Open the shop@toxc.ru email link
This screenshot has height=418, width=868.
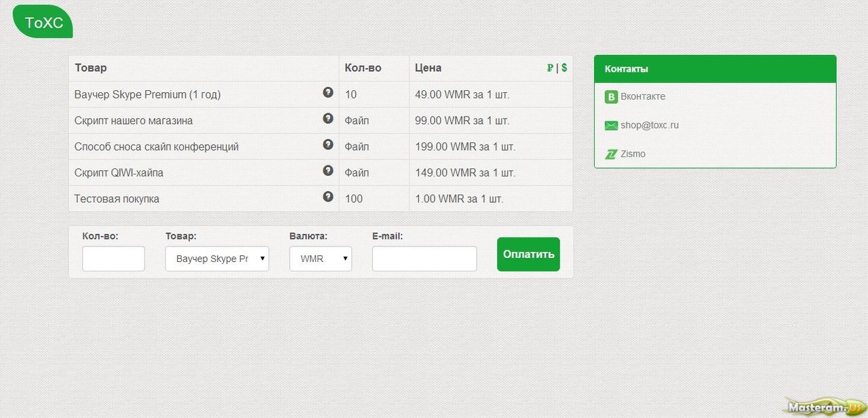tap(650, 125)
